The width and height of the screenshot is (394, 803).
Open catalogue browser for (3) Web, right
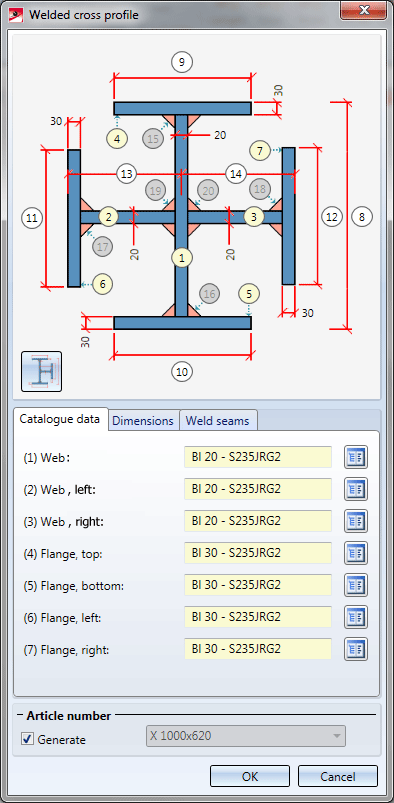pos(356,521)
